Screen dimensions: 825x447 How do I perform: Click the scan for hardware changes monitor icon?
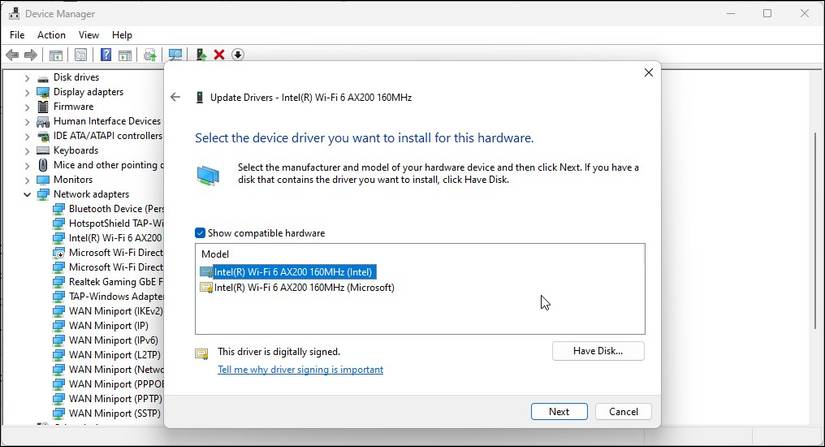click(175, 55)
